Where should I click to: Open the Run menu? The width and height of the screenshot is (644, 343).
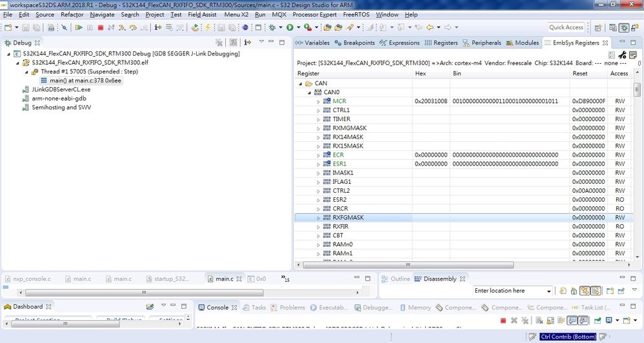click(260, 14)
